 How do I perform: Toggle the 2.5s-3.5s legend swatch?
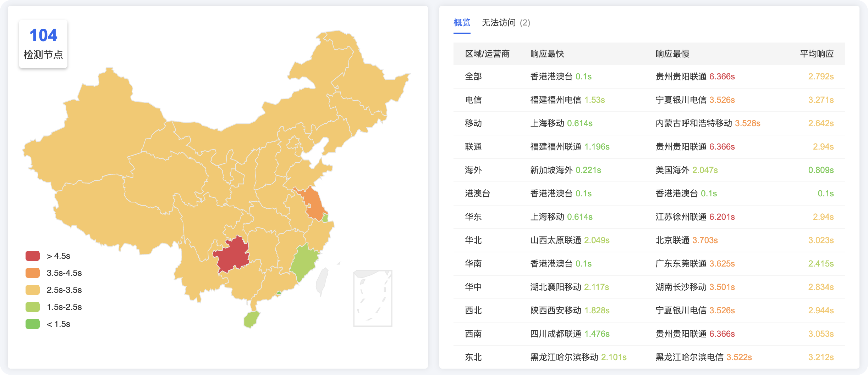[x=33, y=290]
